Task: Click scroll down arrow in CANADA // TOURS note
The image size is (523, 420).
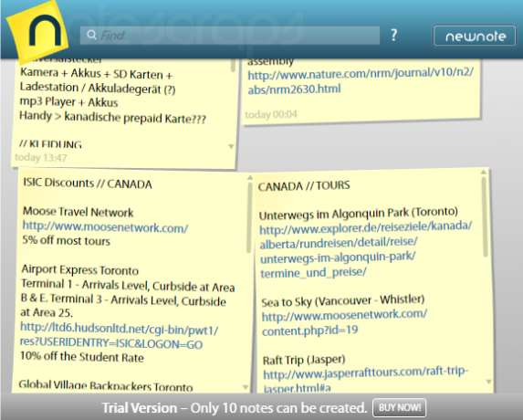Action: 488,382
